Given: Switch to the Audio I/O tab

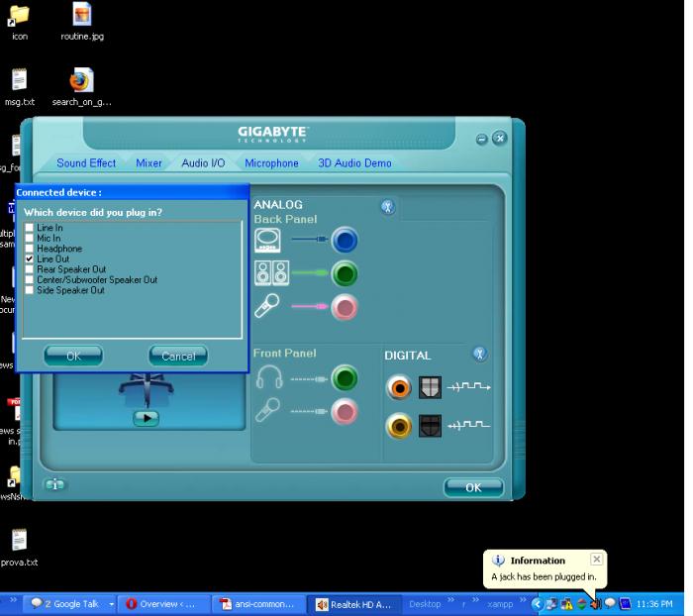Looking at the screenshot, I should [x=203, y=163].
